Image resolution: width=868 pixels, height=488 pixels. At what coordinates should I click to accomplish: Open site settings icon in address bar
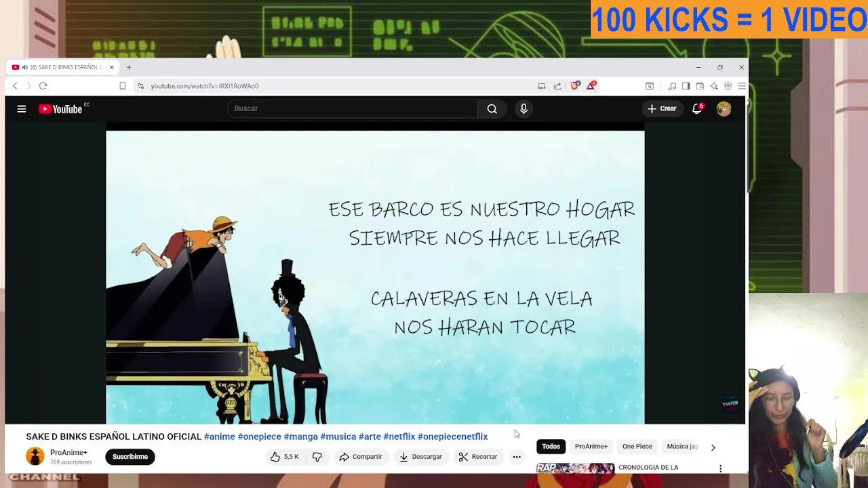140,86
